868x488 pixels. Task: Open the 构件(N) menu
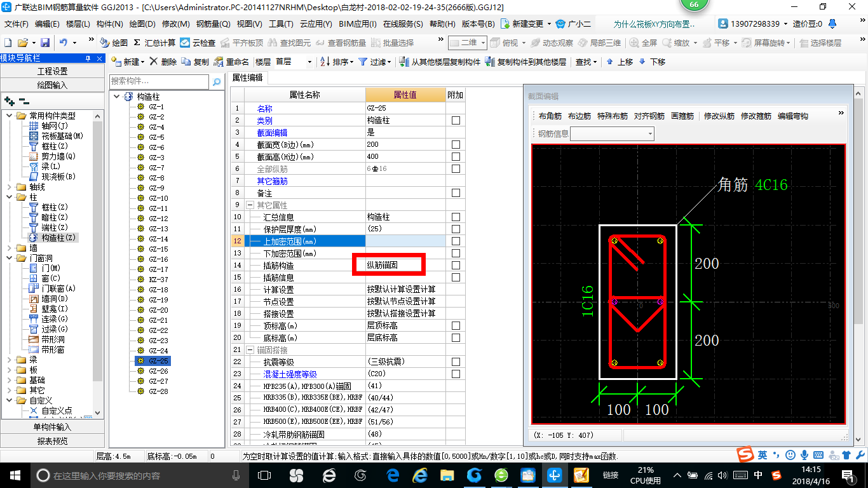pos(109,24)
